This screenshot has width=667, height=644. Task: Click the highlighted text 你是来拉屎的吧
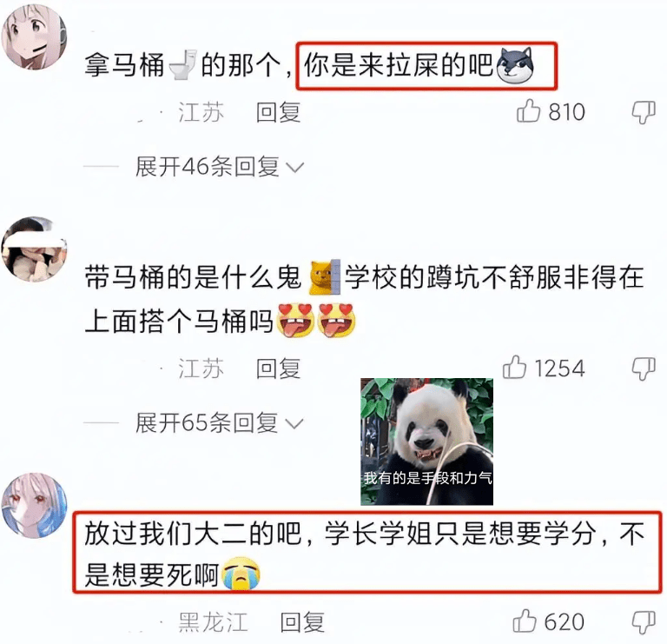[399, 65]
